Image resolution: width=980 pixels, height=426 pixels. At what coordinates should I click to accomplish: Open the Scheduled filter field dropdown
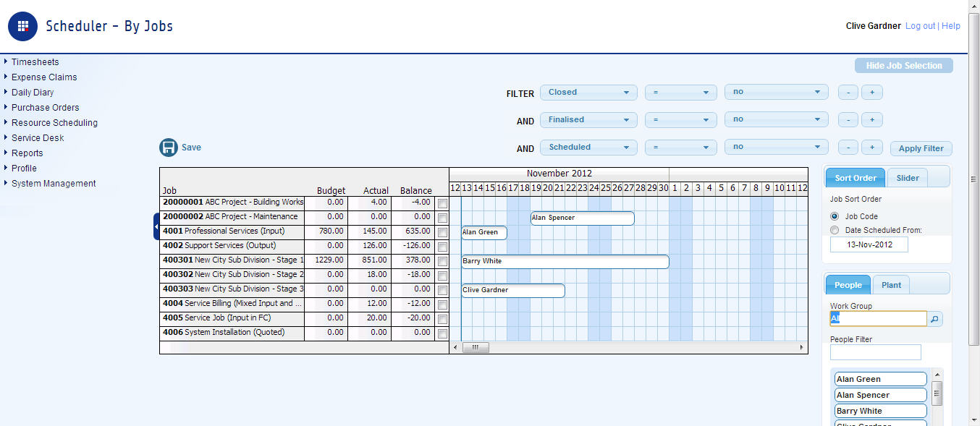pos(588,148)
